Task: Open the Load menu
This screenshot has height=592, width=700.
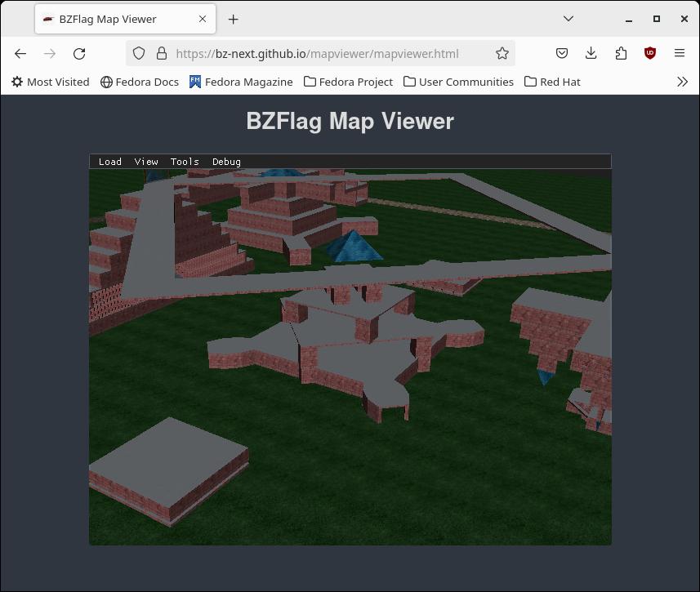Action: (109, 162)
